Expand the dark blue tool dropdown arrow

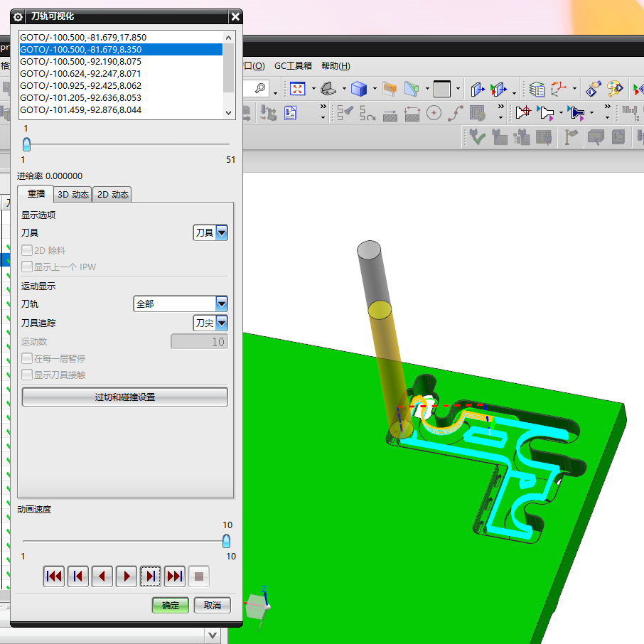pos(591,112)
